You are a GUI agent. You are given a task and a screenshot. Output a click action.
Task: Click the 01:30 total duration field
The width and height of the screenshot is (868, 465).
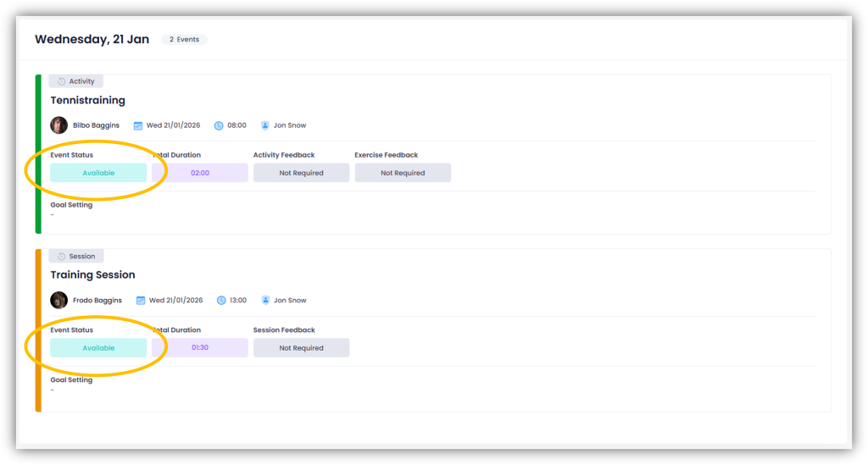coord(200,348)
